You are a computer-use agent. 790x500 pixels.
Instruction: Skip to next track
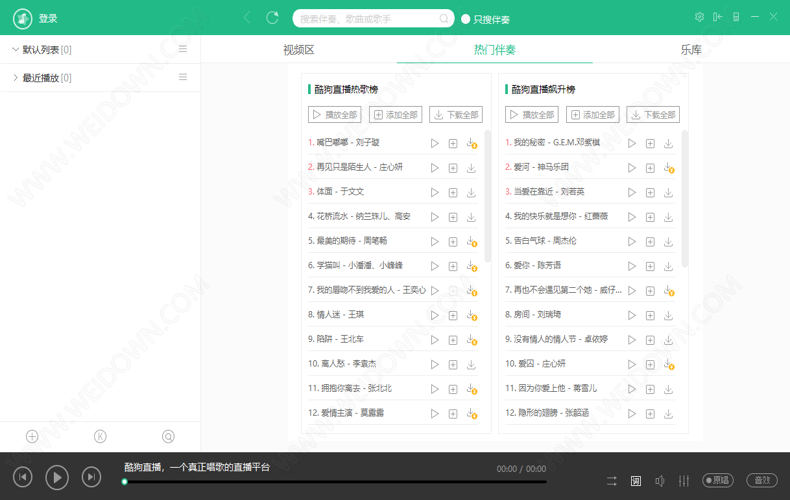(x=91, y=478)
